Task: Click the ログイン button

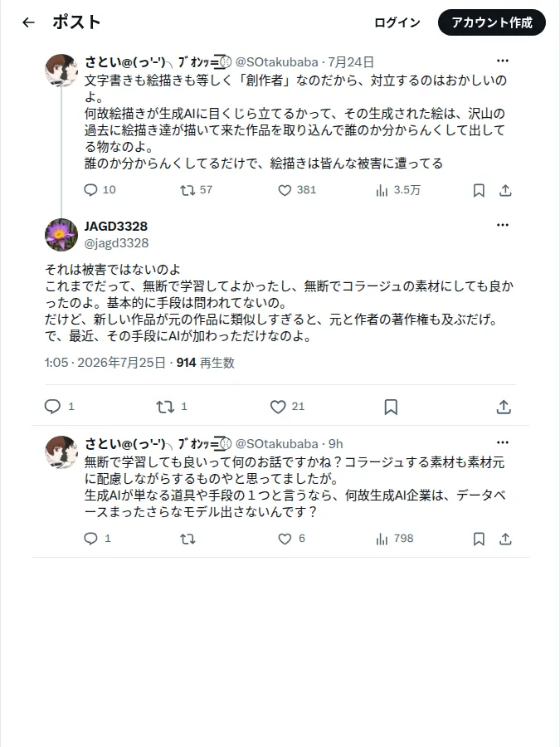Action: [x=397, y=22]
